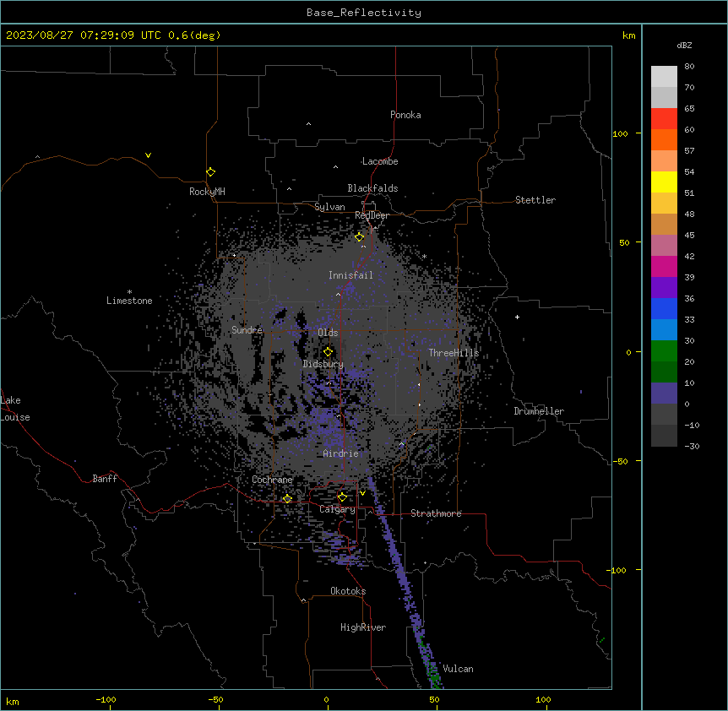Click the Cochrane town label
The image size is (728, 711).
272,480
